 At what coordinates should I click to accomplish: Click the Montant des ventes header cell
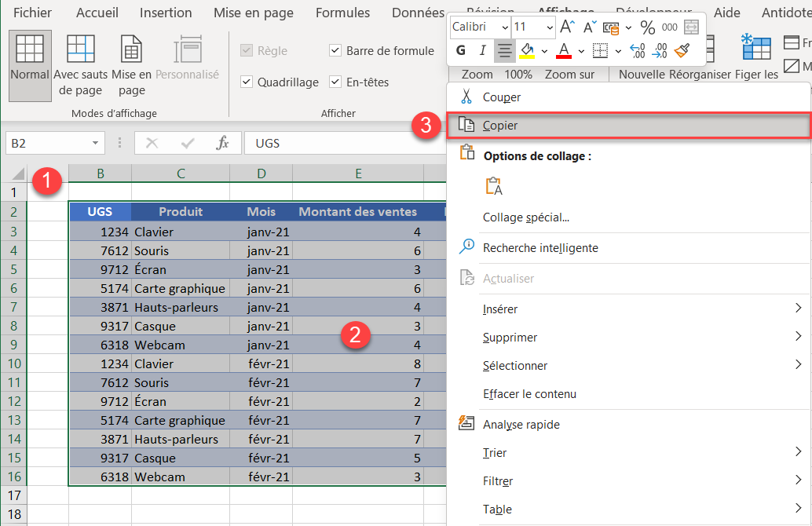pyautogui.click(x=358, y=211)
